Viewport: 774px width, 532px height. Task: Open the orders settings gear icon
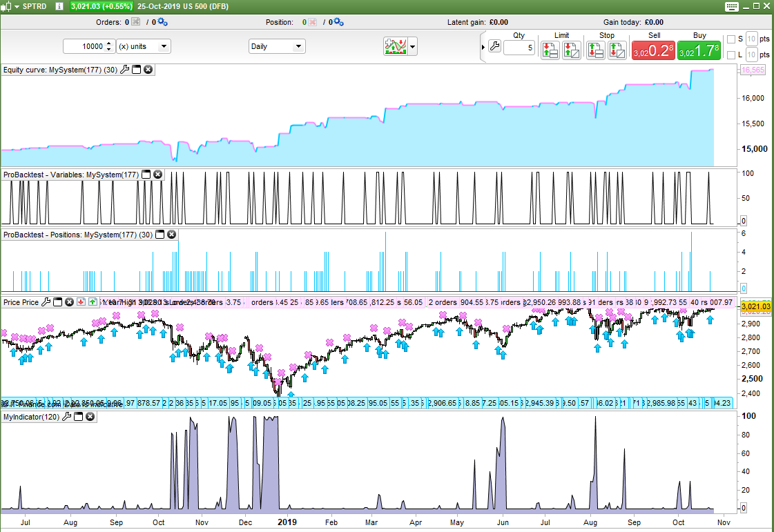tap(163, 22)
